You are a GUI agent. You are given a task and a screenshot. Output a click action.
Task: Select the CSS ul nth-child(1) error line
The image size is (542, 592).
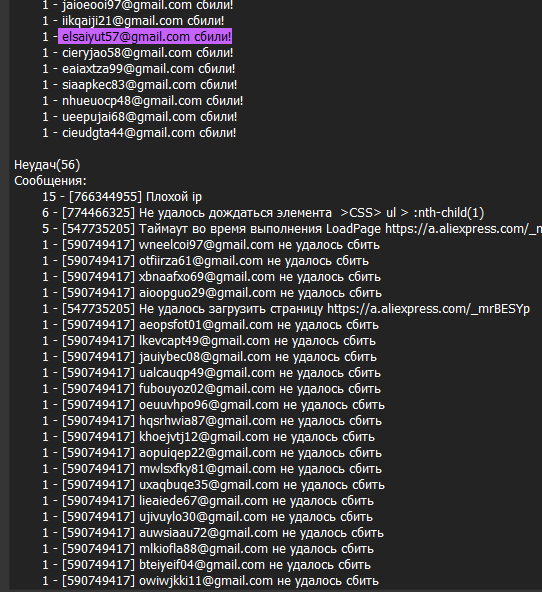click(263, 213)
